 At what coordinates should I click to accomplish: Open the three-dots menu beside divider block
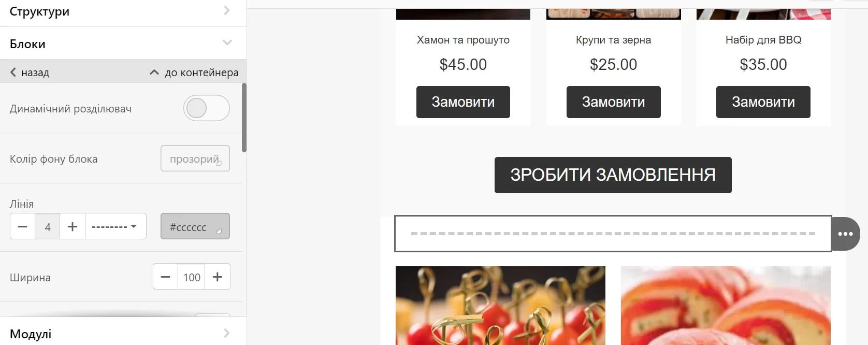[x=845, y=234]
